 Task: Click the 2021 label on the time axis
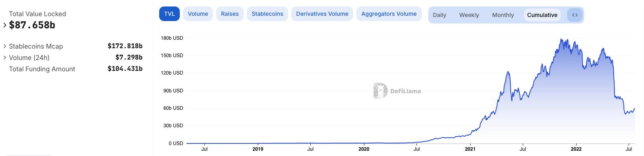click(470, 149)
